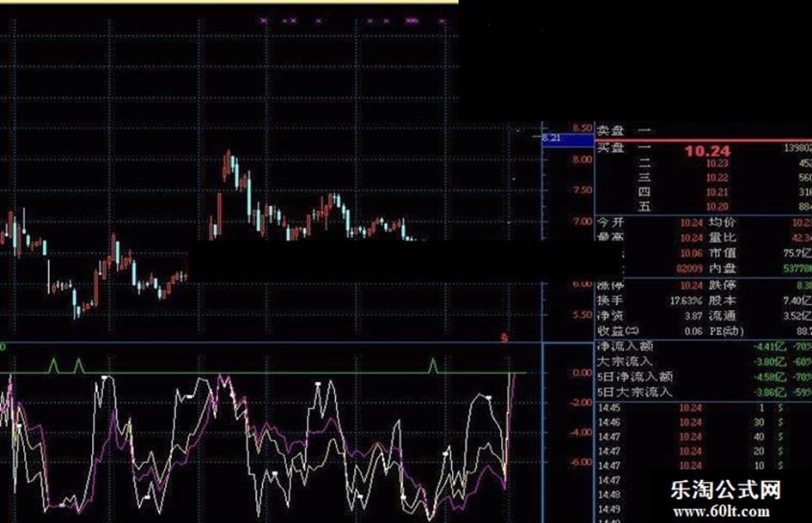Image resolution: width=812 pixels, height=523 pixels.
Task: Click the red S signal marker
Action: pos(504,338)
